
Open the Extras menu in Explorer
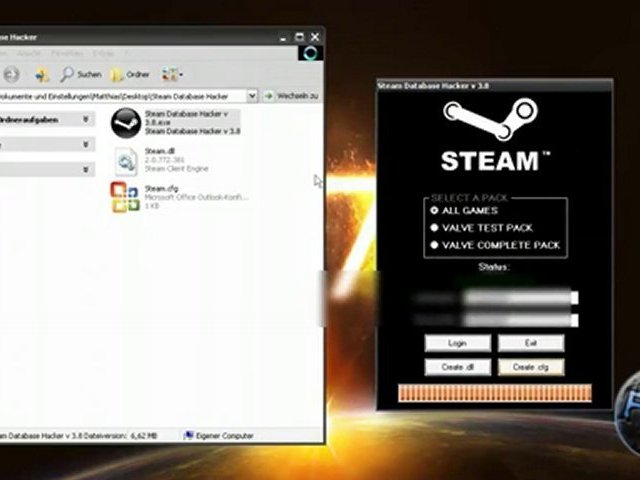103,53
